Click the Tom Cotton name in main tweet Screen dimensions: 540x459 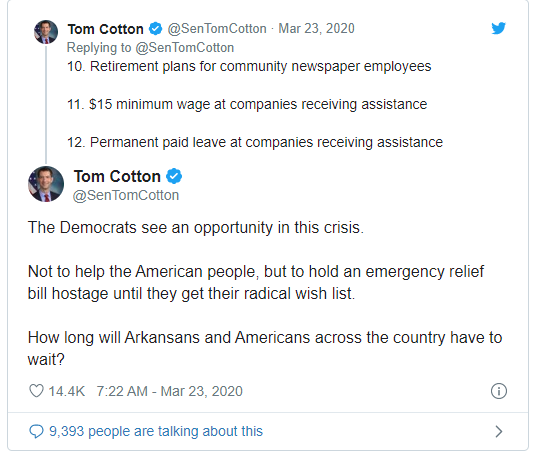pos(117,176)
